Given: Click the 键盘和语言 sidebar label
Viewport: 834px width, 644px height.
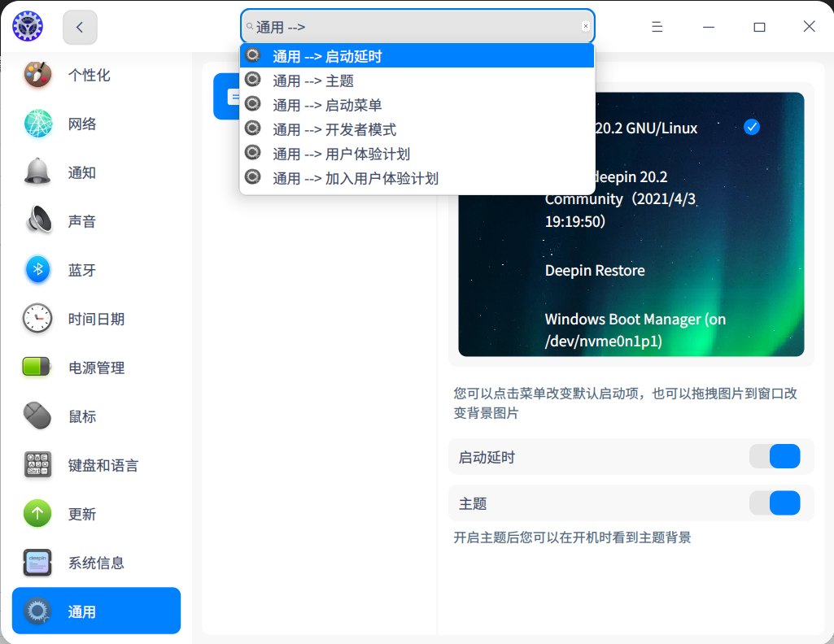Looking at the screenshot, I should click(x=103, y=465).
